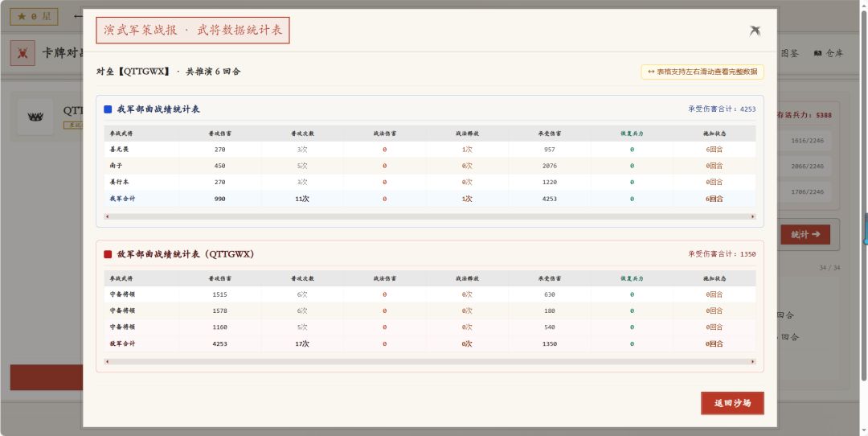The width and height of the screenshot is (868, 436).
Task: Click 南子's 承受伤害 value 2076
Action: coord(549,166)
